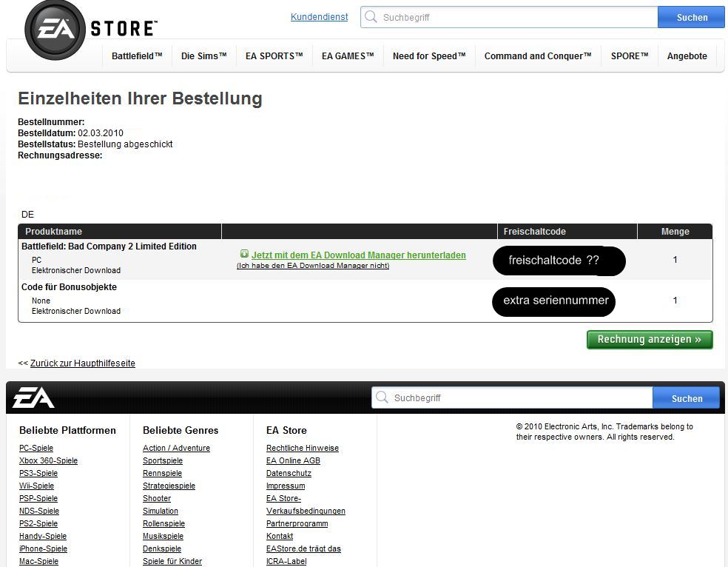The image size is (728, 567).
Task: Open the NDS-Spiele link
Action: coord(39,511)
